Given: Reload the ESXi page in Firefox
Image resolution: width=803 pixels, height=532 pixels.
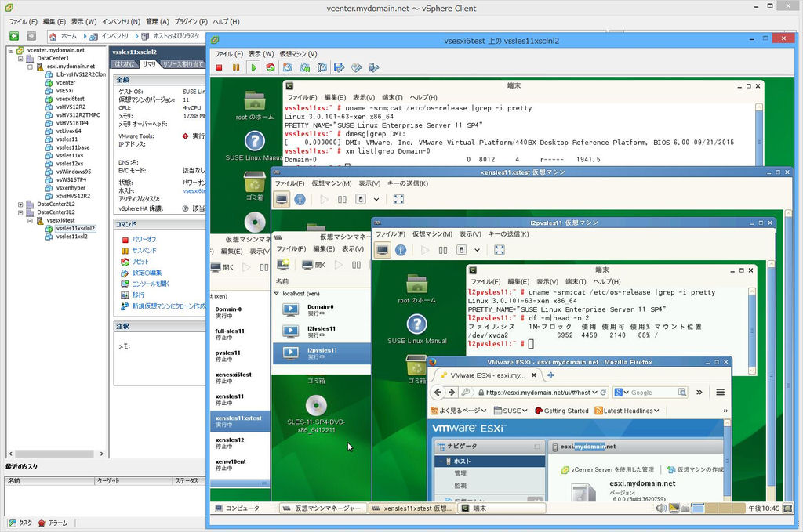Looking at the screenshot, I should click(603, 393).
